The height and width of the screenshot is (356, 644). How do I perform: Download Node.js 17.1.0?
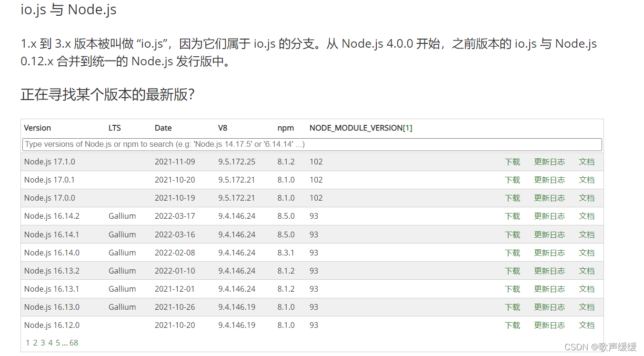pos(513,162)
